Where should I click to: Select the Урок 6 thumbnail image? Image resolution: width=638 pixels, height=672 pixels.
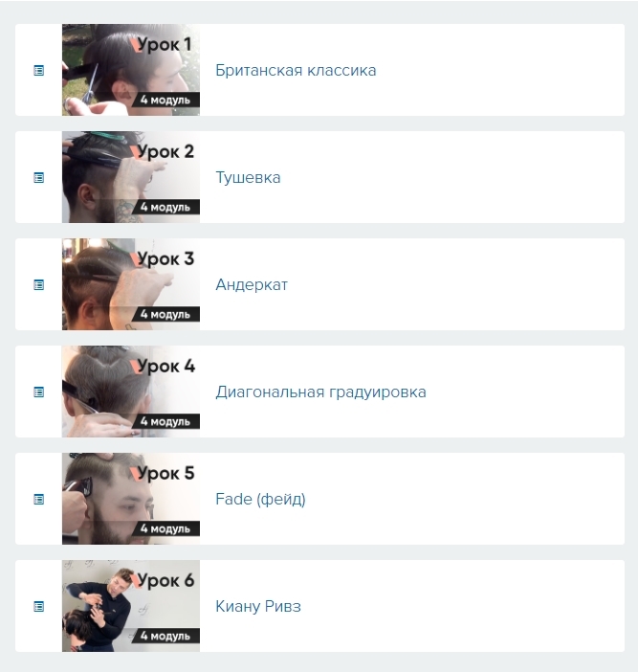[x=131, y=606]
